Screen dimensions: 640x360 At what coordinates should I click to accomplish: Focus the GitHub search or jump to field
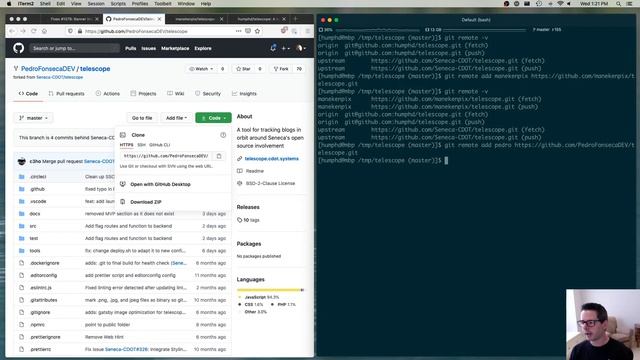(74, 48)
